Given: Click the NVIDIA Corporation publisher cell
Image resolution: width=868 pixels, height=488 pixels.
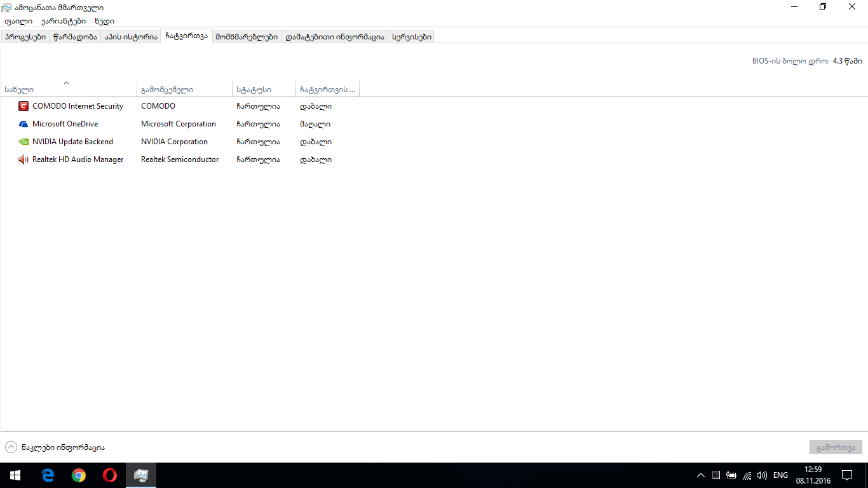Looking at the screenshot, I should [x=174, y=142].
